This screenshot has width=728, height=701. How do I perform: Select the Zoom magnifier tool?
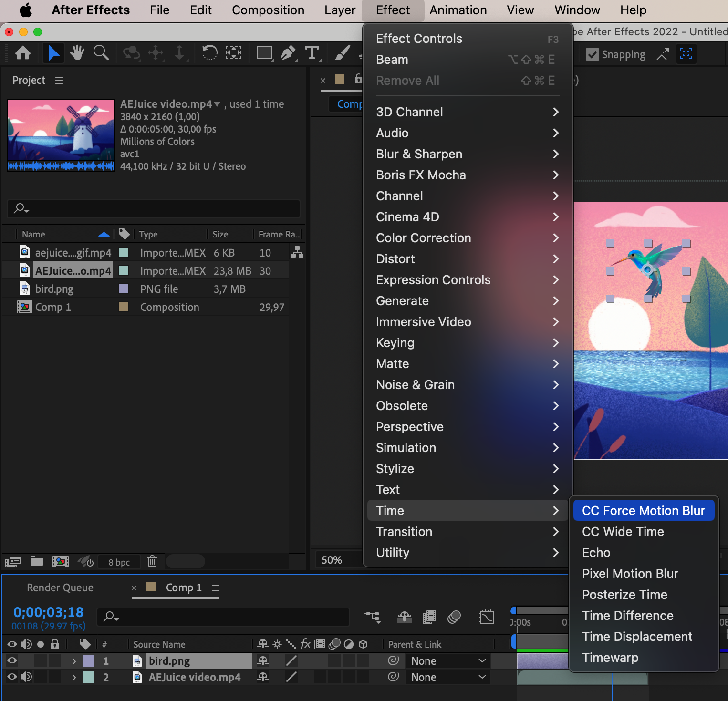tap(101, 53)
